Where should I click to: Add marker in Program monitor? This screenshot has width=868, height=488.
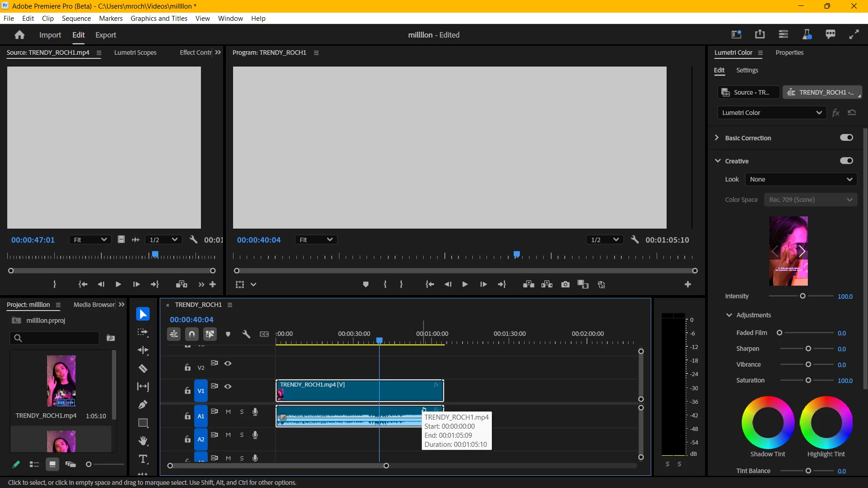(366, 284)
